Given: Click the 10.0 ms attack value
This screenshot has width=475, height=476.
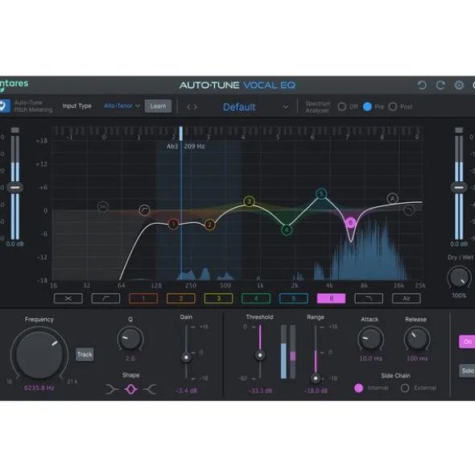Looking at the screenshot, I should pos(370,358).
